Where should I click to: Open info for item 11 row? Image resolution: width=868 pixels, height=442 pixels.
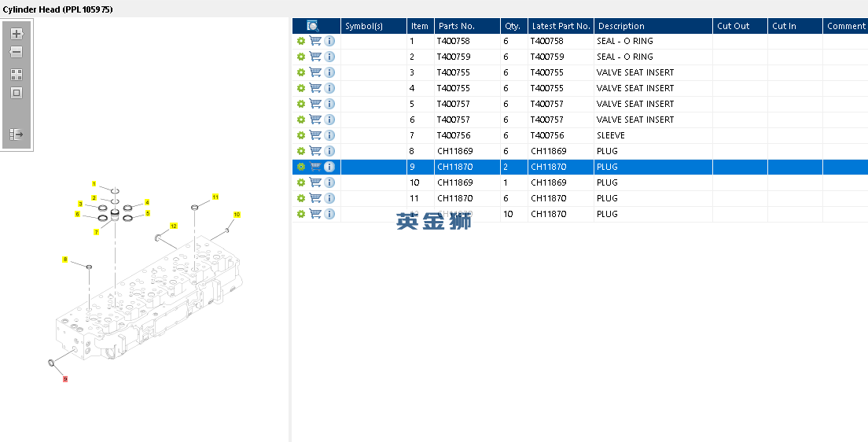point(329,197)
